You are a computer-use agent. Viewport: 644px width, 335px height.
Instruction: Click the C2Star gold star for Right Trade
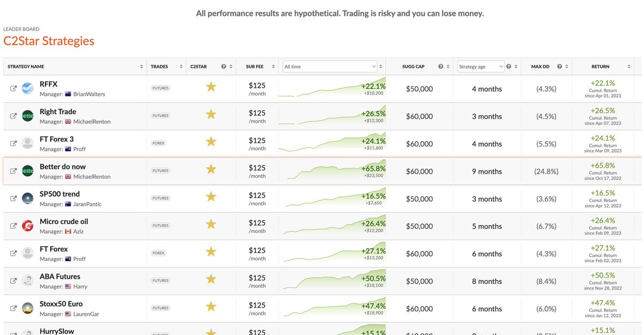(x=211, y=114)
